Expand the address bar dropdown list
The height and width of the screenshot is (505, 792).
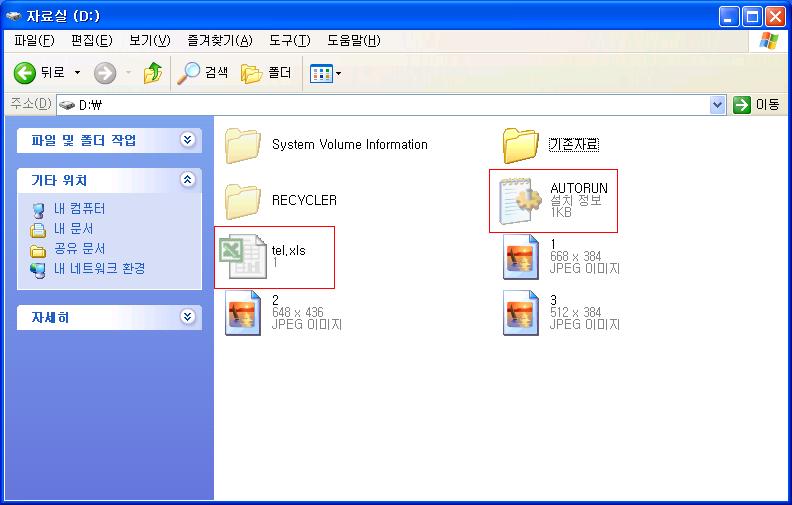pos(717,105)
